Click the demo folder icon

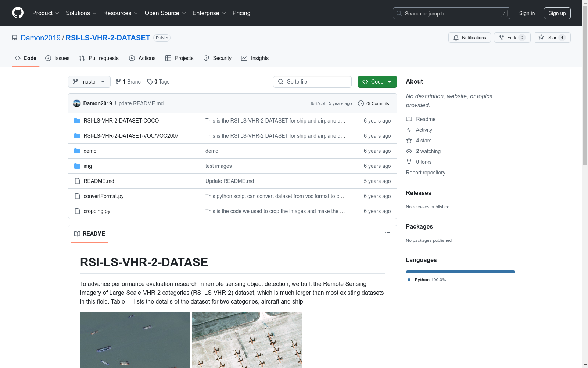77,151
